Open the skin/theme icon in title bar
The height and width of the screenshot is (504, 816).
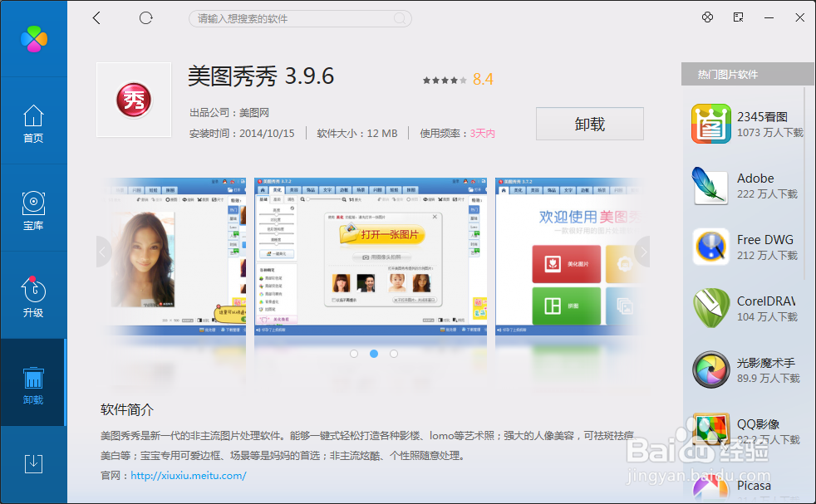[707, 17]
